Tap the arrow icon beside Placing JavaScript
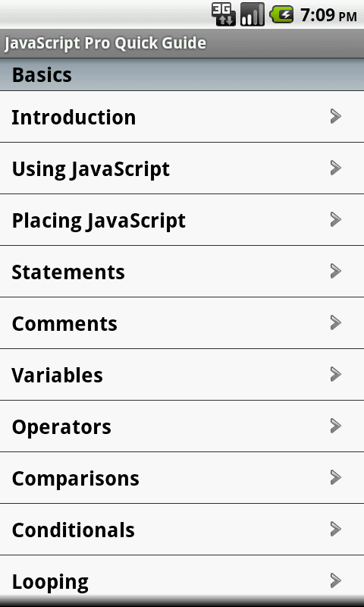Image resolution: width=364 pixels, height=607 pixels. (x=336, y=219)
